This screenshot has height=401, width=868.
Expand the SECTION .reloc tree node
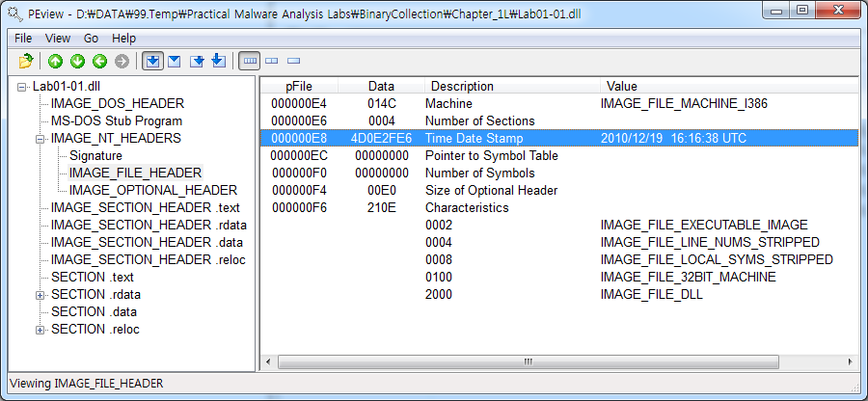coord(41,330)
